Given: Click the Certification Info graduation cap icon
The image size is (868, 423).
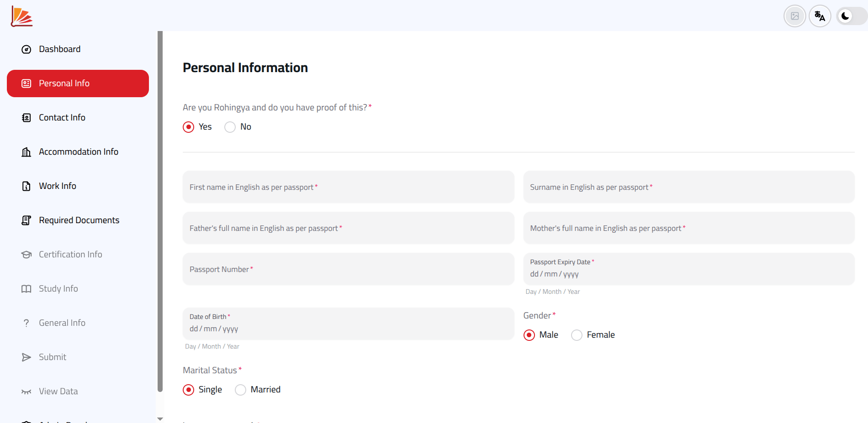Looking at the screenshot, I should coord(26,255).
